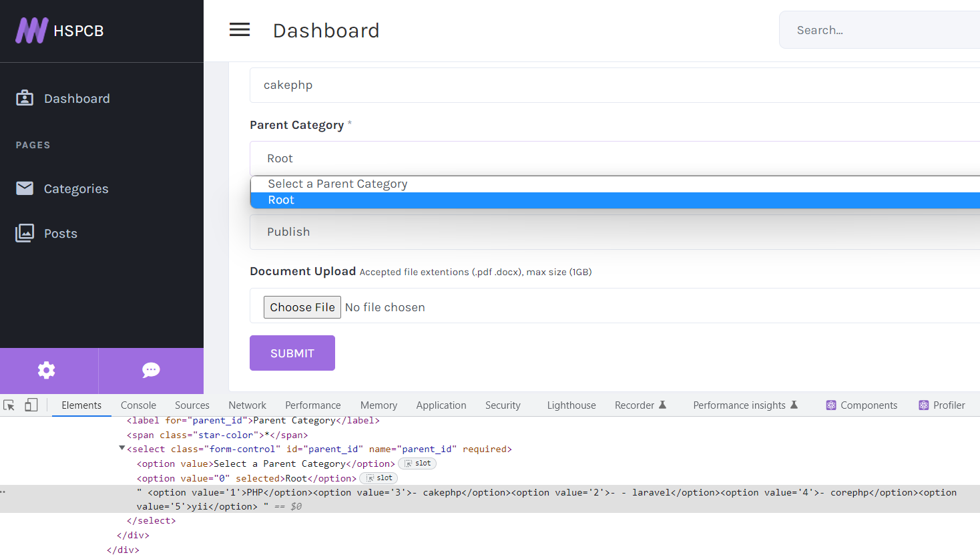The height and width of the screenshot is (557, 980).
Task: Open the Memory tab
Action: [x=379, y=405]
